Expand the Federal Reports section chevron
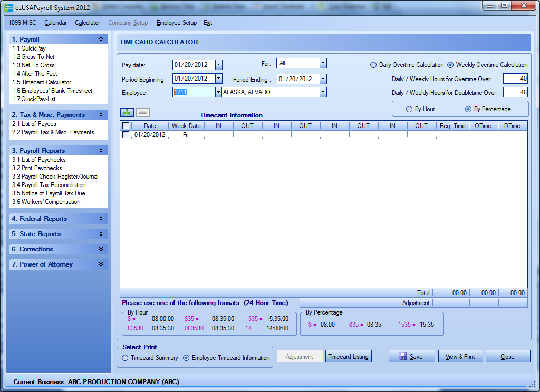The image size is (540, 392). click(101, 219)
